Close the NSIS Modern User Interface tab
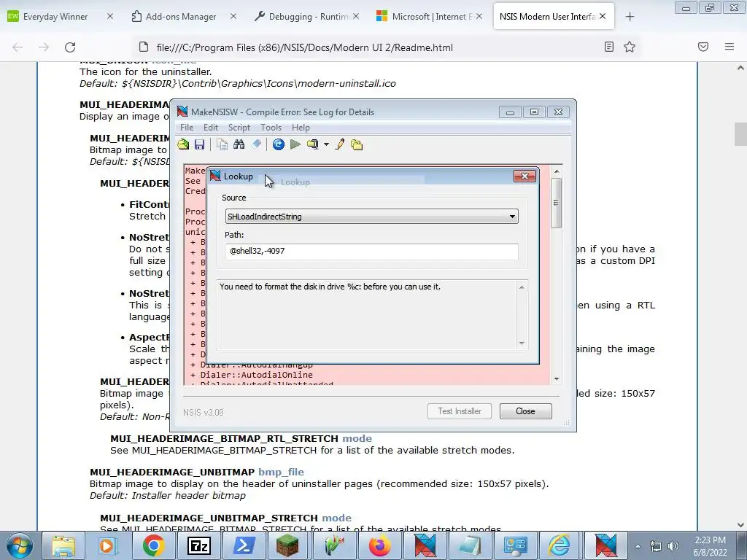The height and width of the screenshot is (560, 747). 603,17
